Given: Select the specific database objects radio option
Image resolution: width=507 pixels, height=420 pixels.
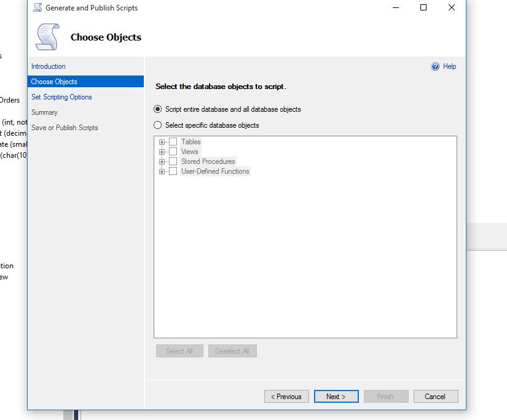Looking at the screenshot, I should tap(157, 125).
